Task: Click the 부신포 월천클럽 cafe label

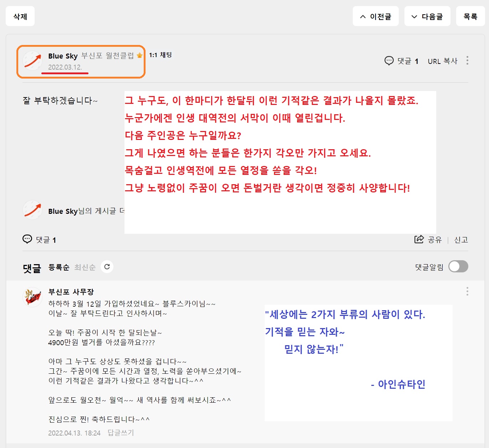Action: click(x=107, y=56)
